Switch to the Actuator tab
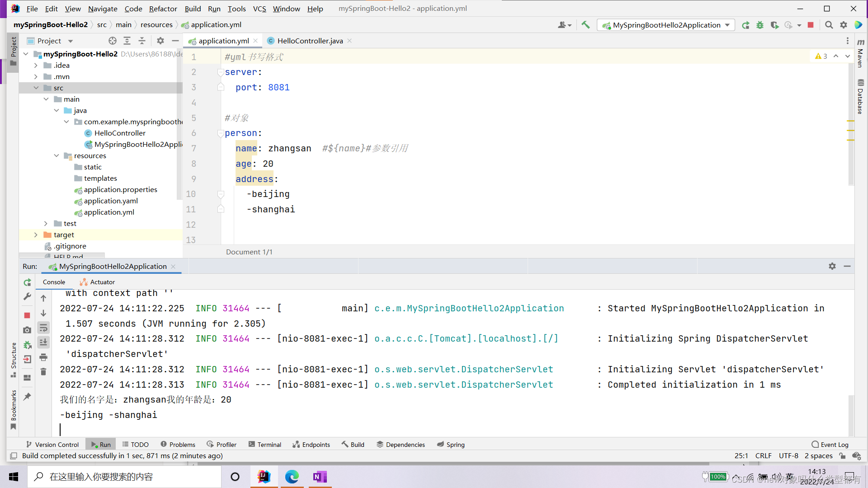 (x=97, y=282)
